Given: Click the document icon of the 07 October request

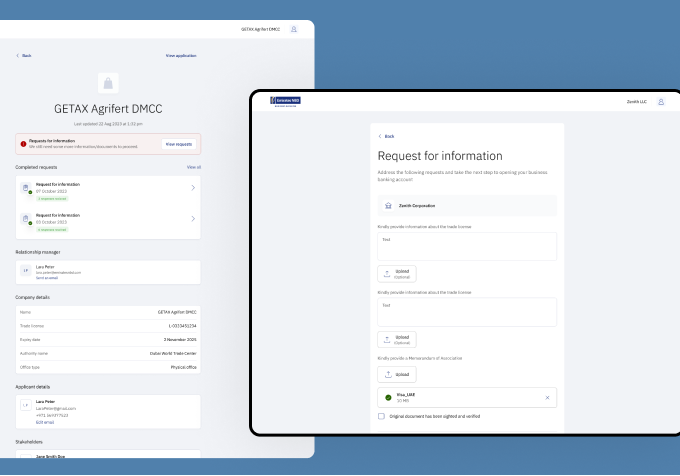Looking at the screenshot, I should (26, 188).
